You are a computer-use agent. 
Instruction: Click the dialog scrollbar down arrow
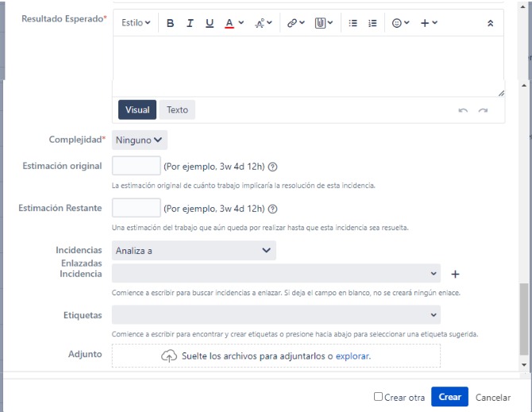[x=524, y=365]
